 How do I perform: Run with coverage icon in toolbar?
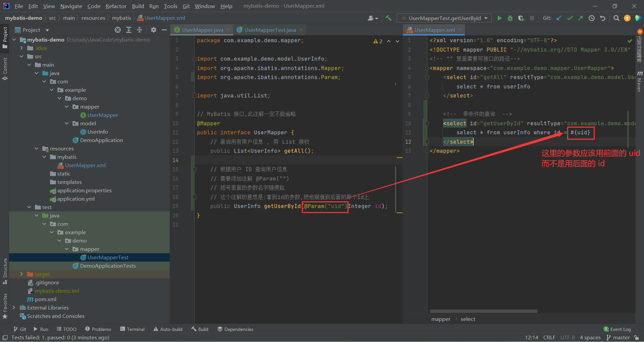point(521,18)
